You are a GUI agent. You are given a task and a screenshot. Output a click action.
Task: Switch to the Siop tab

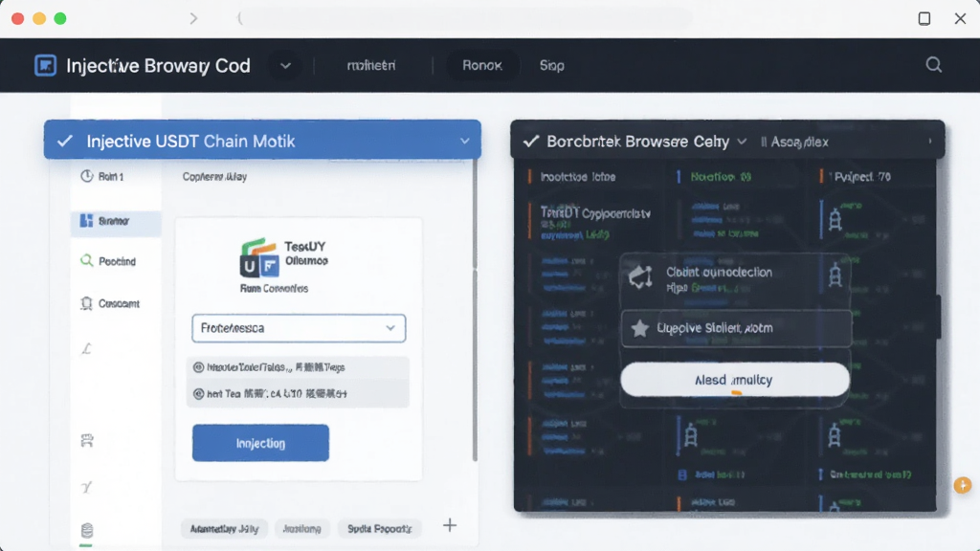pos(552,66)
